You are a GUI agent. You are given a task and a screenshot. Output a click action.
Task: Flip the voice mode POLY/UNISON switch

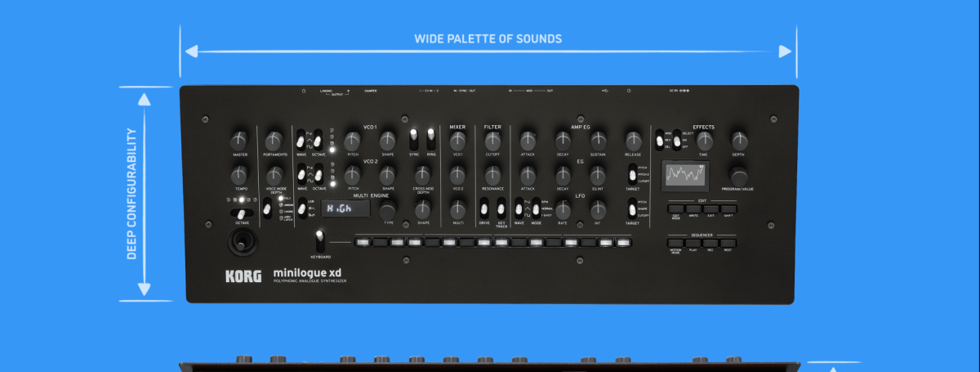coord(269,208)
